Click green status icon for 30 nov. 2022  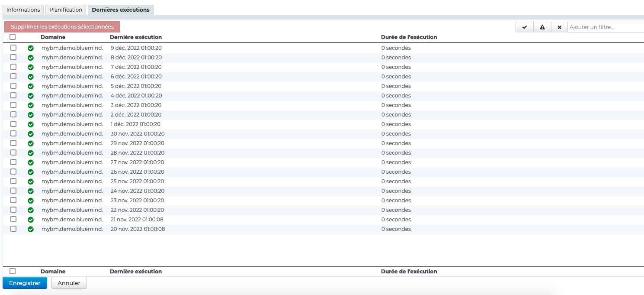click(31, 134)
